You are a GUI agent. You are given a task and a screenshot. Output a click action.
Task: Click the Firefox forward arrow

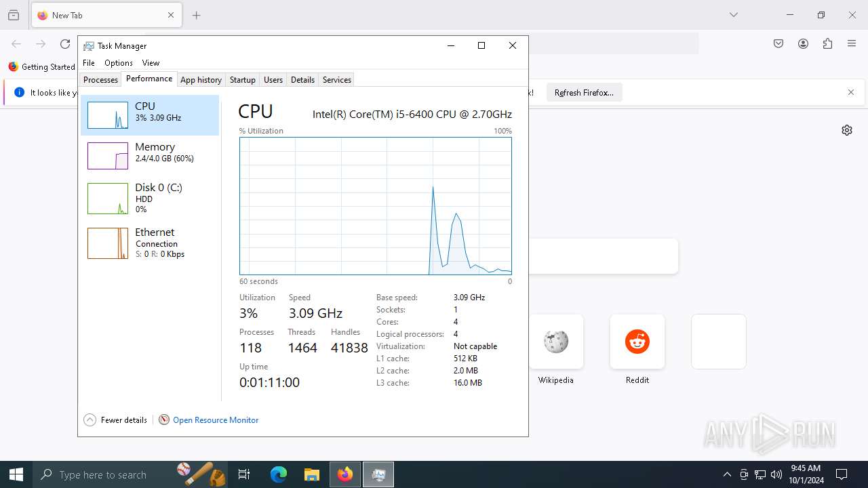pyautogui.click(x=41, y=44)
